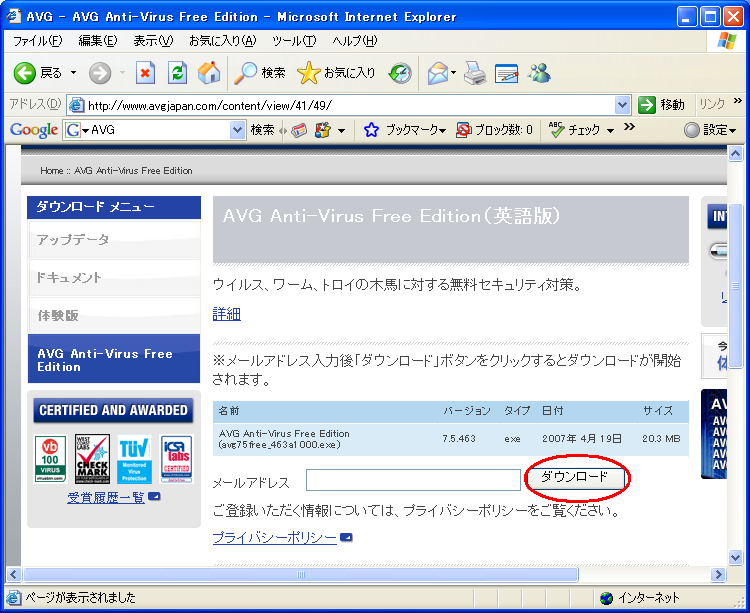Screen dimensions: 750x613
Task: Click the Mail envelope icon
Action: (438, 73)
